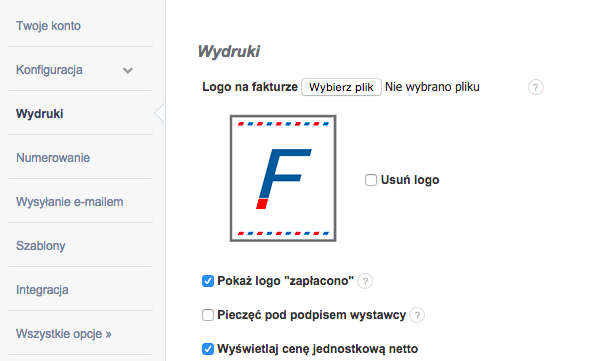Click the Usuń logo label text
598x361 pixels.
pyautogui.click(x=410, y=180)
